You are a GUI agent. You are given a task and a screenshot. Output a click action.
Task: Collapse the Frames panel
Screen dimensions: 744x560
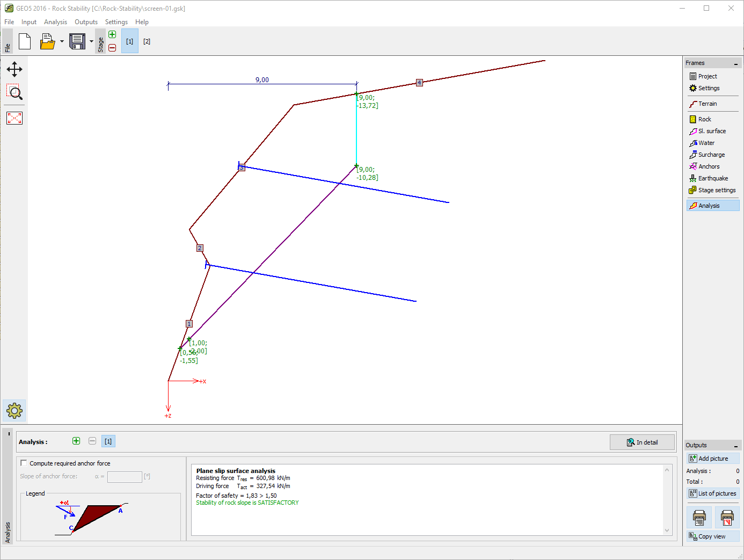pyautogui.click(x=735, y=64)
